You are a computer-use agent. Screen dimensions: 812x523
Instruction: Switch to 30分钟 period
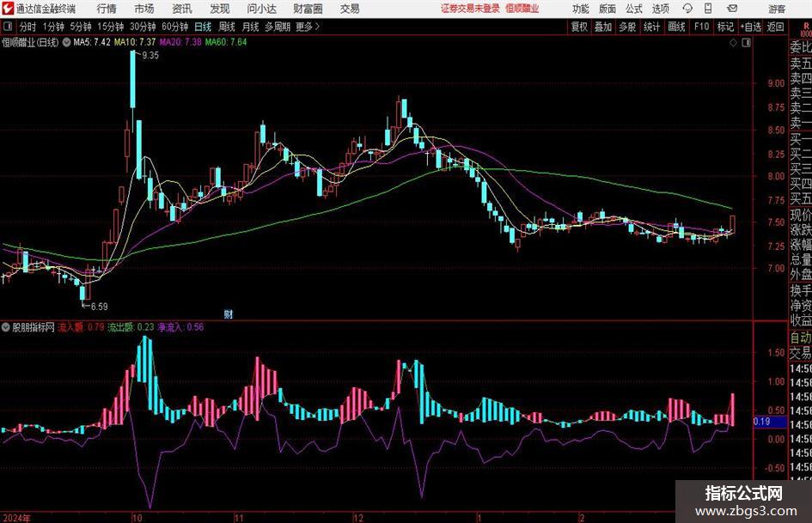tap(143, 27)
